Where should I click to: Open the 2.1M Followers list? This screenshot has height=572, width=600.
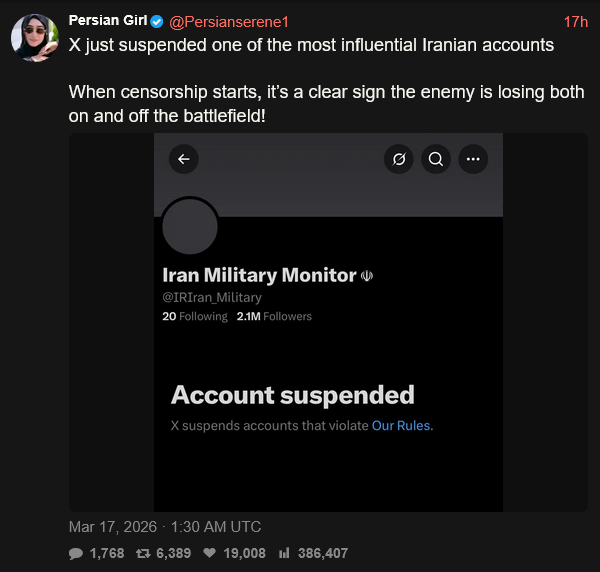click(x=274, y=316)
